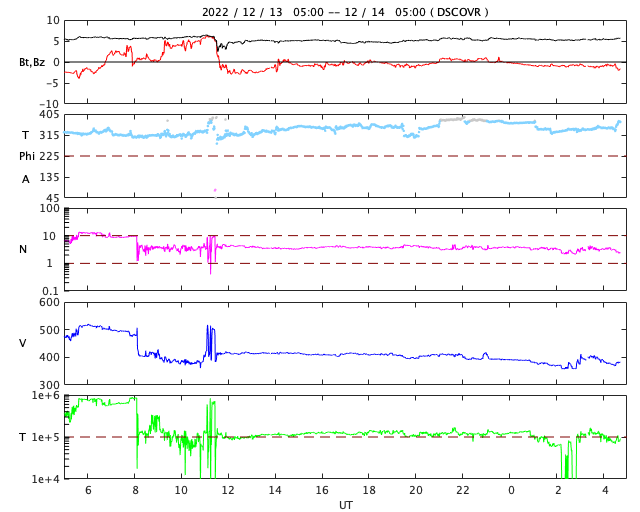This screenshot has height=512, width=640.
Task: Click the "225" tick on Phi axis
Action: [49, 156]
